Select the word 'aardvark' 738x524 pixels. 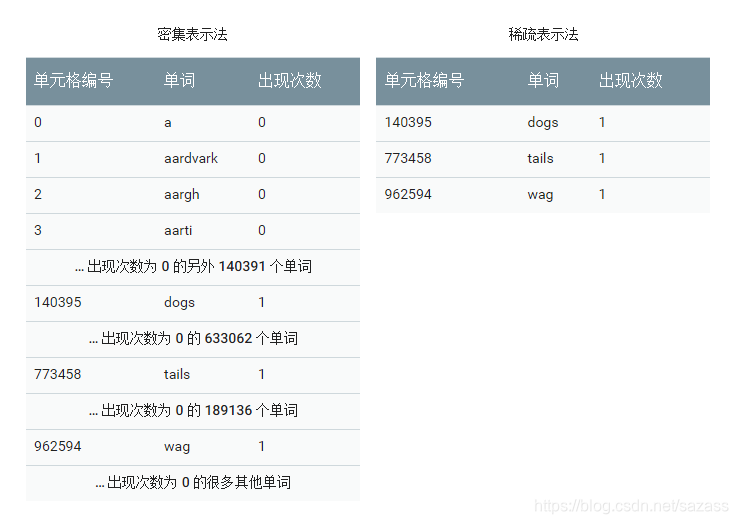point(191,158)
